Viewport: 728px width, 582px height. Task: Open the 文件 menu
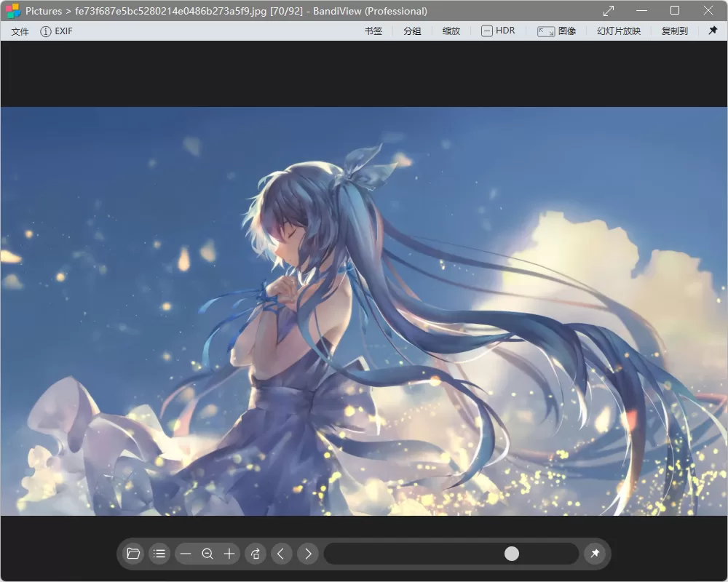[x=19, y=31]
